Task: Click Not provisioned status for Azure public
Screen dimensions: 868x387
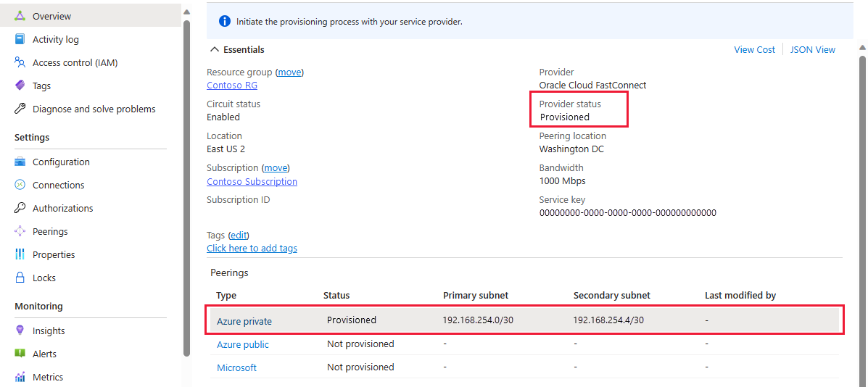Action: 360,344
